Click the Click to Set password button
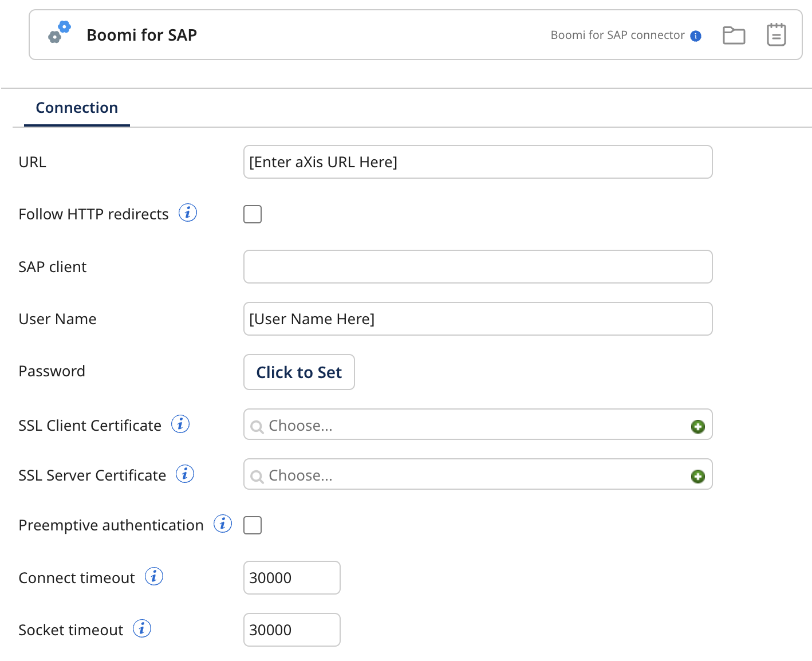The image size is (812, 661). (299, 372)
